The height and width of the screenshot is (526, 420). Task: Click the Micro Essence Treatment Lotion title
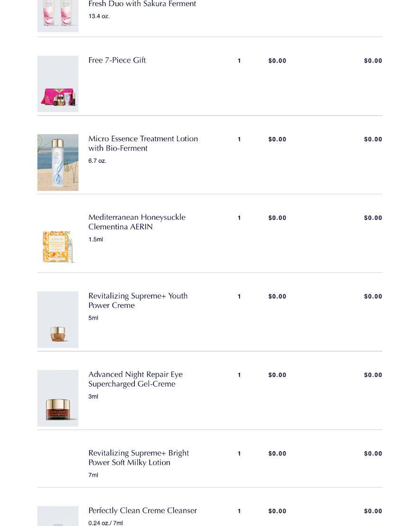click(x=143, y=144)
